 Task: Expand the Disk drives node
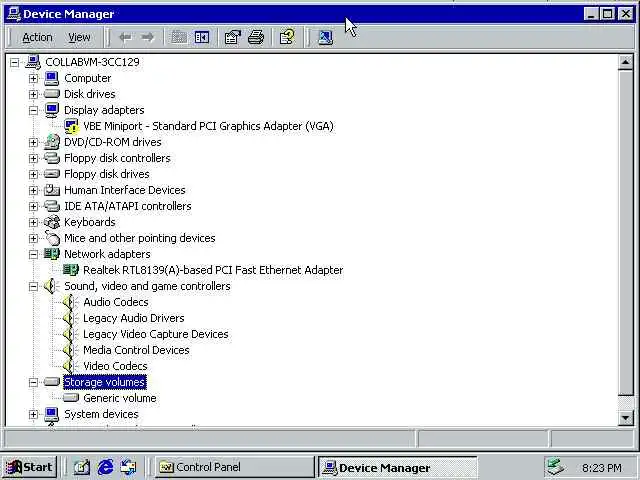coord(33,94)
